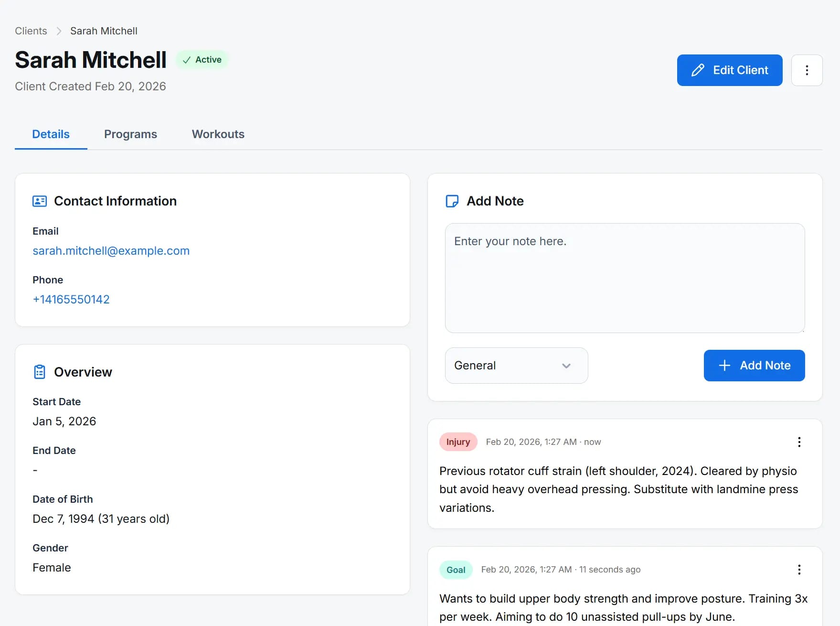Image resolution: width=840 pixels, height=626 pixels.
Task: Click the pencil icon on Edit Client
Action: point(698,70)
